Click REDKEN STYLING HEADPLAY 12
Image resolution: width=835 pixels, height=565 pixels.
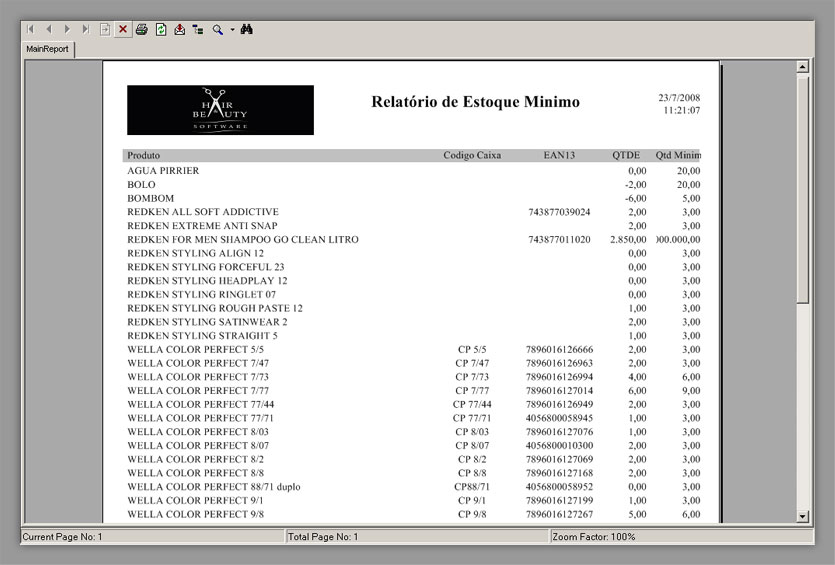point(207,281)
